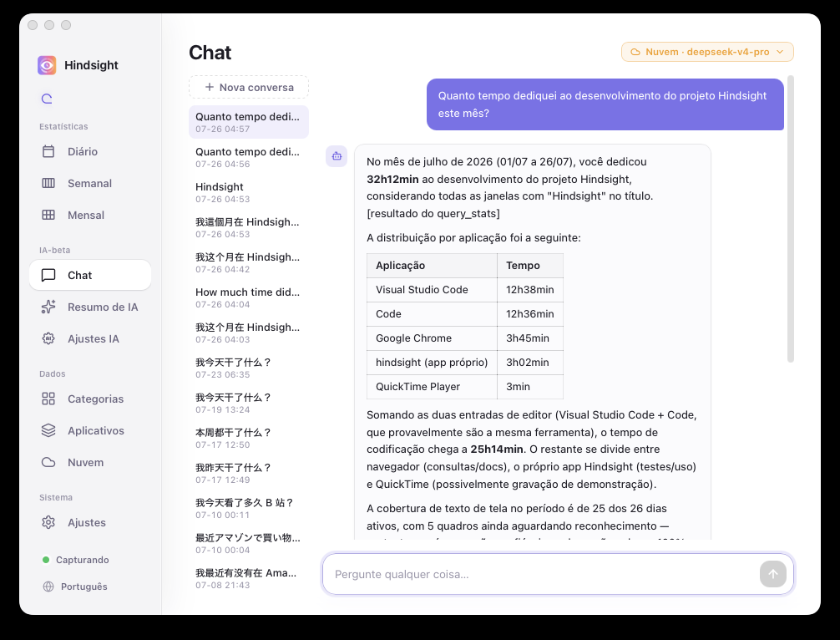Open Ajustes system settings label
The width and height of the screenshot is (840, 640).
click(87, 523)
